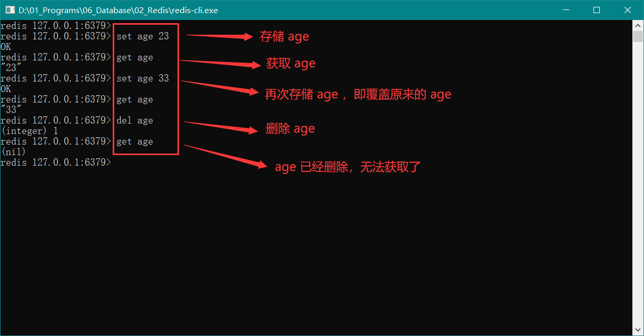Viewport: 644px width, 336px height.
Task: Close the redis-cli.exe window
Action: pyautogui.click(x=628, y=10)
